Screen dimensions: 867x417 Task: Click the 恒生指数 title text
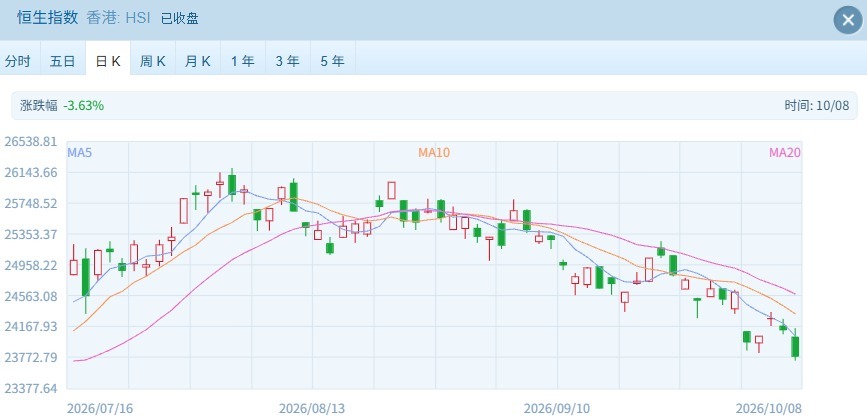48,18
